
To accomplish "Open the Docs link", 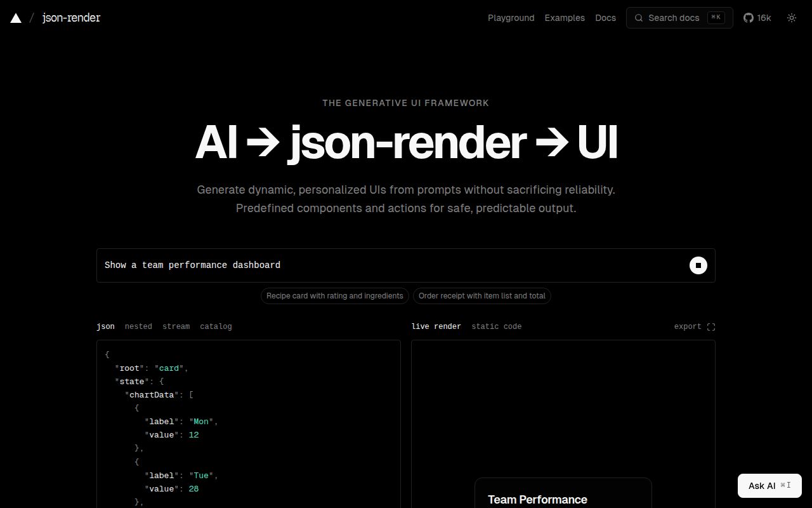I will [x=605, y=18].
